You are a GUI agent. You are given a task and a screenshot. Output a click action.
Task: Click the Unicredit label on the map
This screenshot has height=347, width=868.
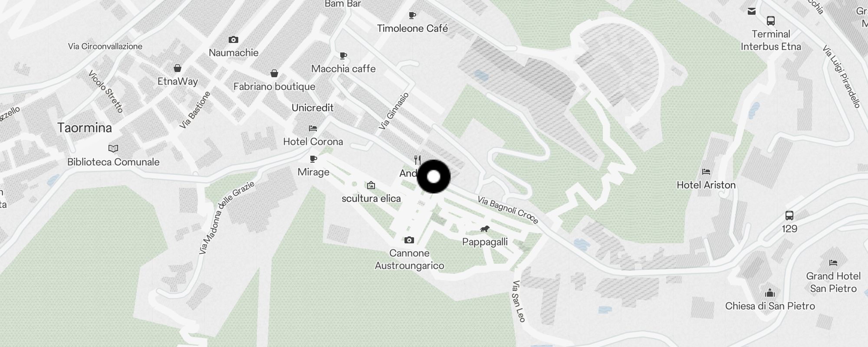pyautogui.click(x=312, y=108)
